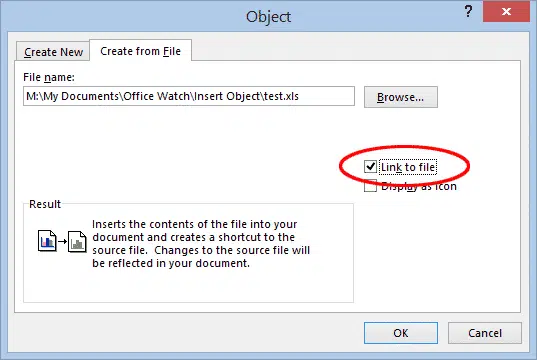Enable the Display as icon checkbox

pos(371,186)
